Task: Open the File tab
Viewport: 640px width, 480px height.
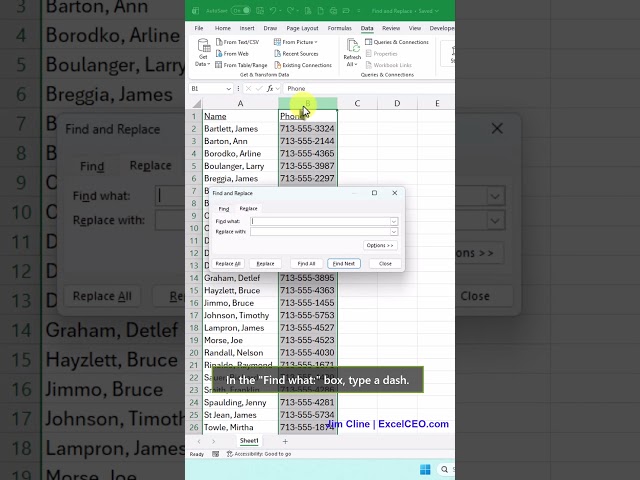Action: click(x=199, y=28)
